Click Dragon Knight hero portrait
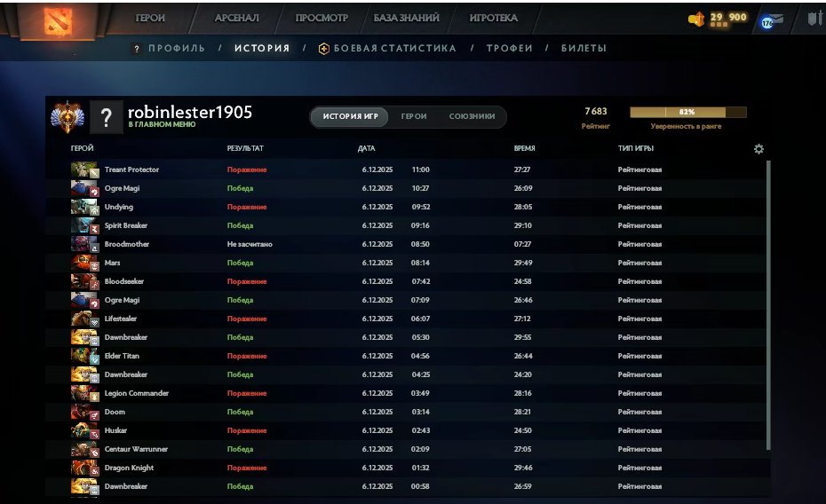The image size is (826, 504). [x=84, y=468]
